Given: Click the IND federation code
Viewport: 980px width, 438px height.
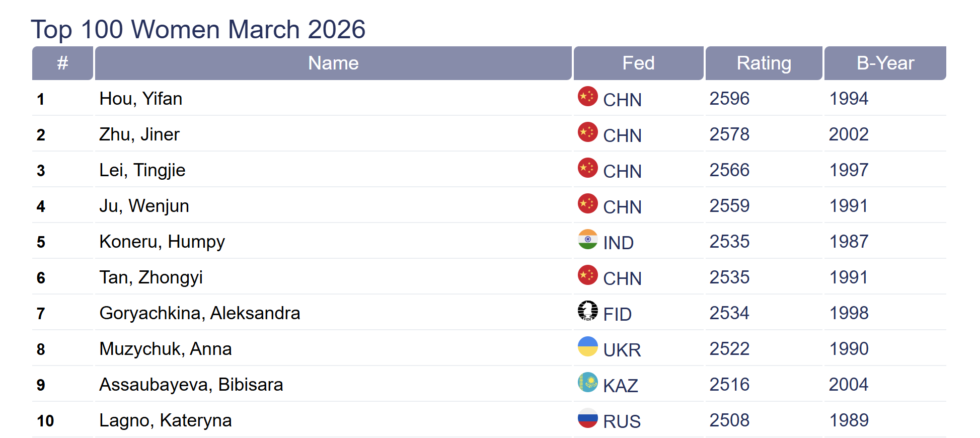Looking at the screenshot, I should [x=618, y=243].
